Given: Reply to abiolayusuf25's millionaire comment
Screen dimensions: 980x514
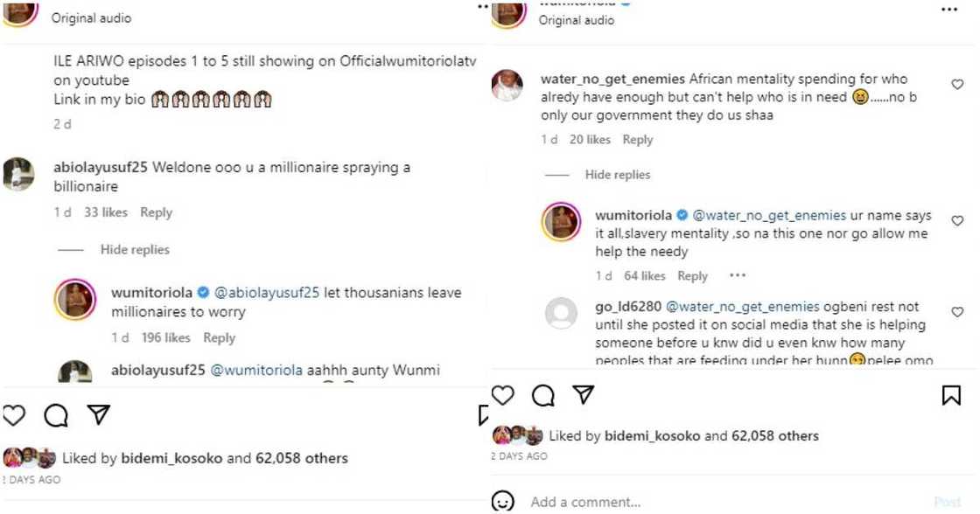Looking at the screenshot, I should click(156, 212).
